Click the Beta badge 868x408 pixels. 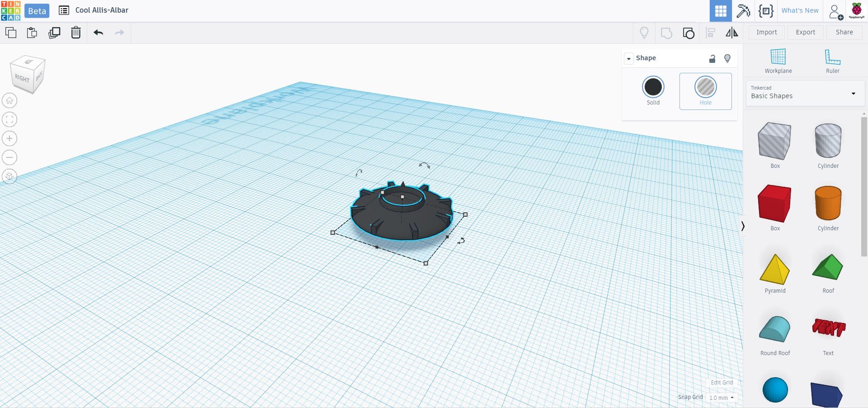pyautogui.click(x=37, y=11)
